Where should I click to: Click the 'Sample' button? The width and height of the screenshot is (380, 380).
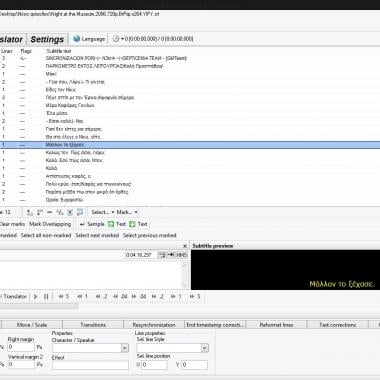(92, 224)
